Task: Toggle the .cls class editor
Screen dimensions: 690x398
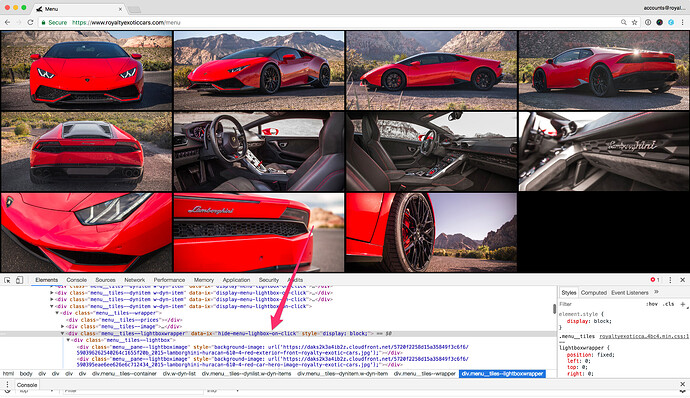Action: tap(669, 304)
